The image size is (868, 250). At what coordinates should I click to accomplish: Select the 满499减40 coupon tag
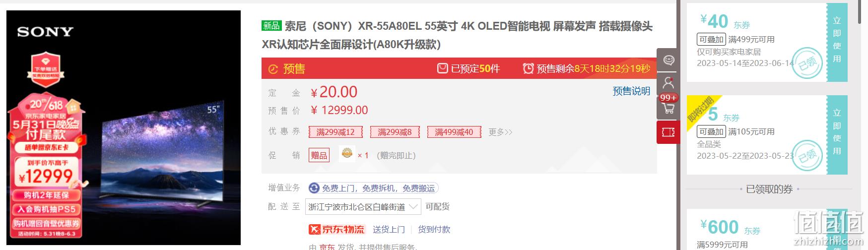pos(454,132)
